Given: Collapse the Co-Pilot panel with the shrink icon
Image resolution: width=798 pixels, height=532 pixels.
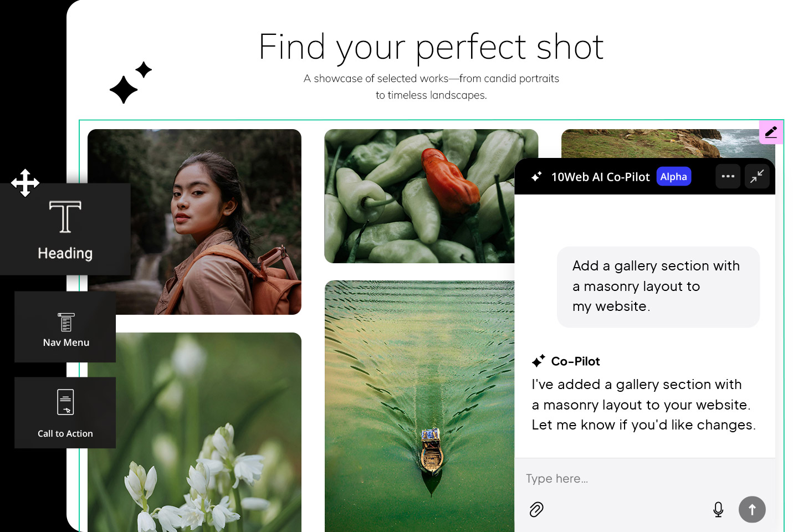Looking at the screenshot, I should (757, 176).
